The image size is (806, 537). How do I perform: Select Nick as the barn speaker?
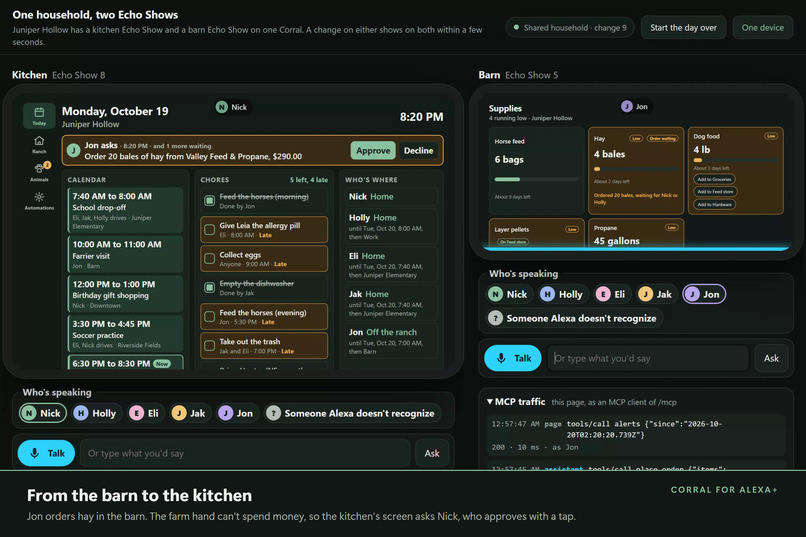pos(509,294)
